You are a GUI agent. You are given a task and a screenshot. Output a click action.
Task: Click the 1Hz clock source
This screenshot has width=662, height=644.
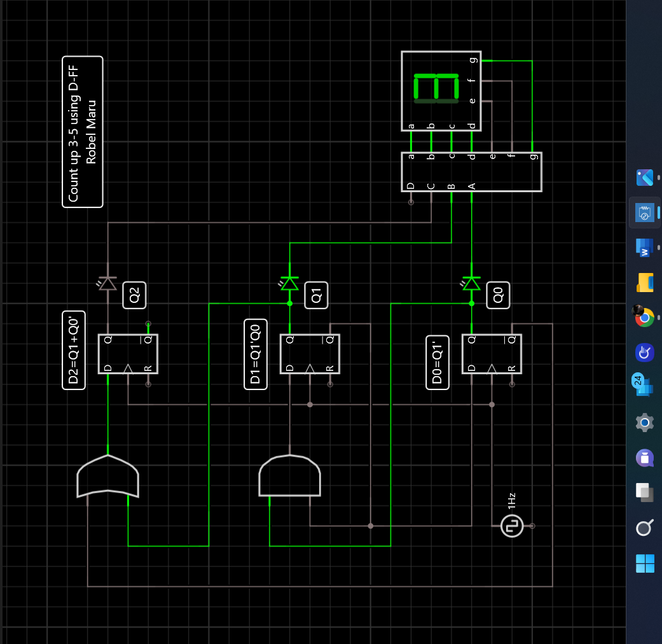512,526
